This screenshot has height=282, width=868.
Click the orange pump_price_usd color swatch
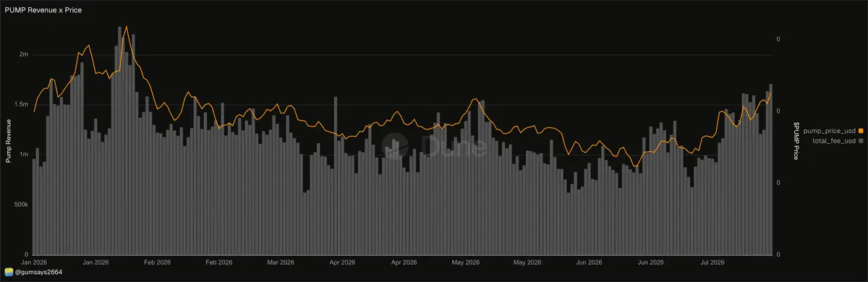(x=860, y=130)
